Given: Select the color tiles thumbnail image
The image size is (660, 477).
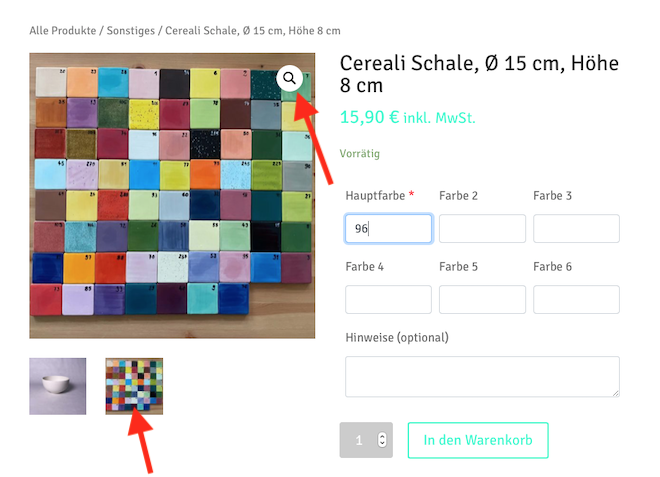Looking at the screenshot, I should (x=134, y=386).
